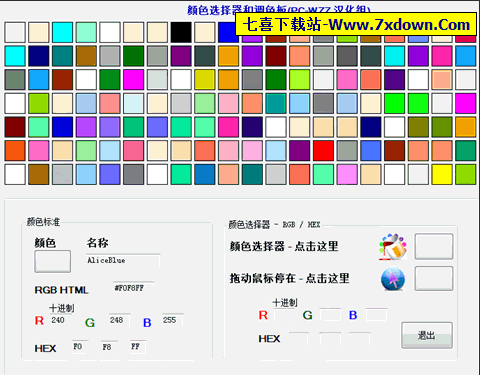Click preview box beside paint bucket icon
This screenshot has height=375, width=480.
coord(434,246)
